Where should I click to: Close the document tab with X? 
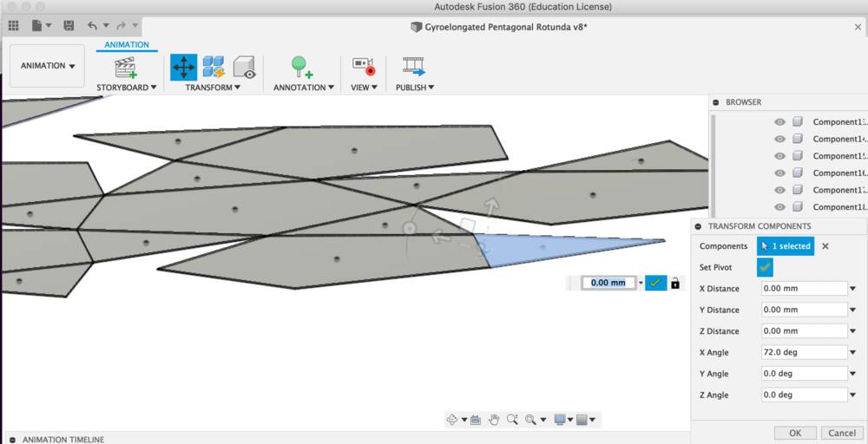coord(858,27)
